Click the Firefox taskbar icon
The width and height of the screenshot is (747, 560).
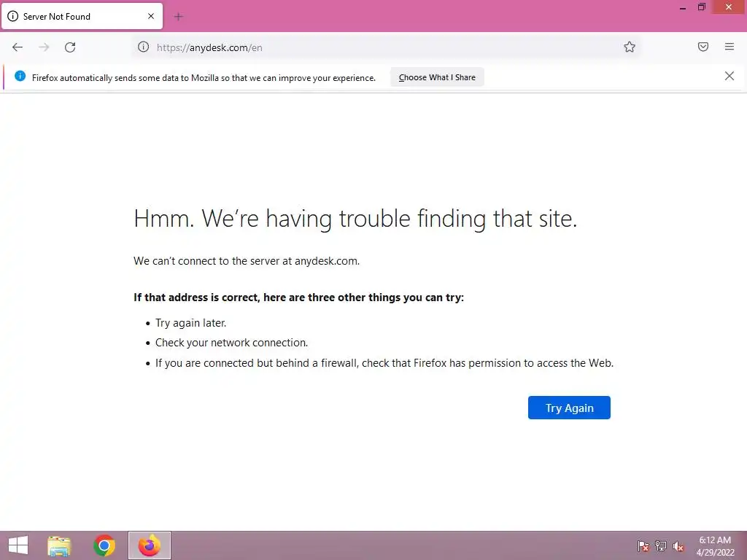(149, 545)
